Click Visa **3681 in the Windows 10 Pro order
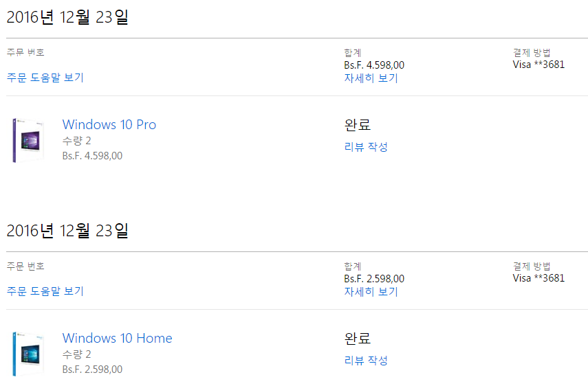The height and width of the screenshot is (386, 588). (x=538, y=65)
